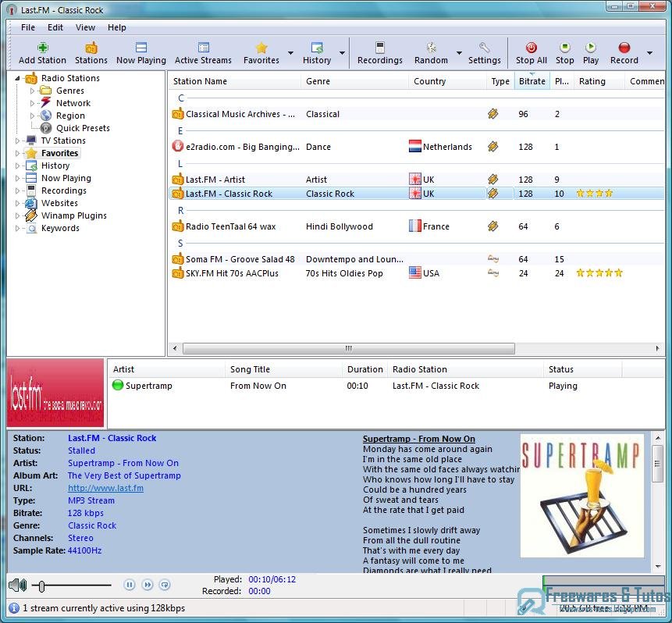Mute audio with the speaker icon

click(16, 584)
